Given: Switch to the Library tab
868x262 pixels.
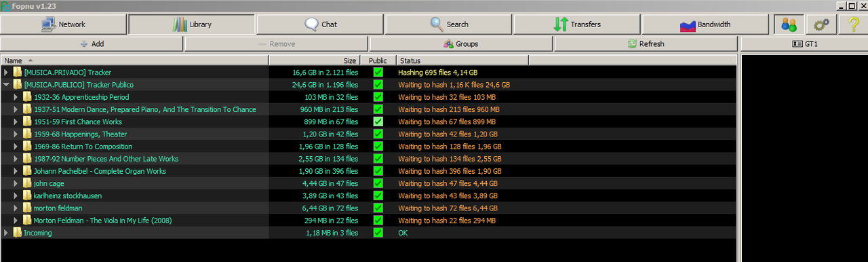Looking at the screenshot, I should (192, 24).
